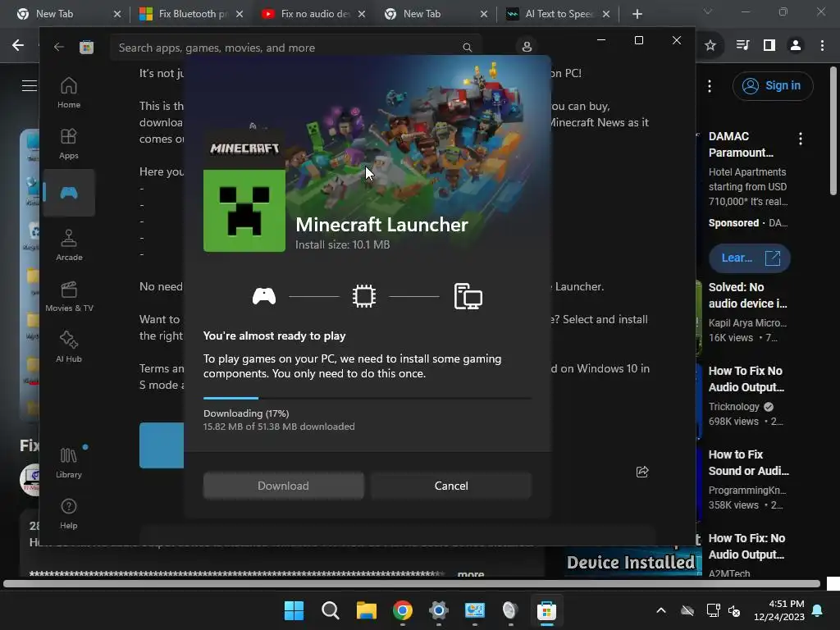Screen dimensions: 840x630
Task: Open File Explorer from taskbar
Action: tap(367, 610)
